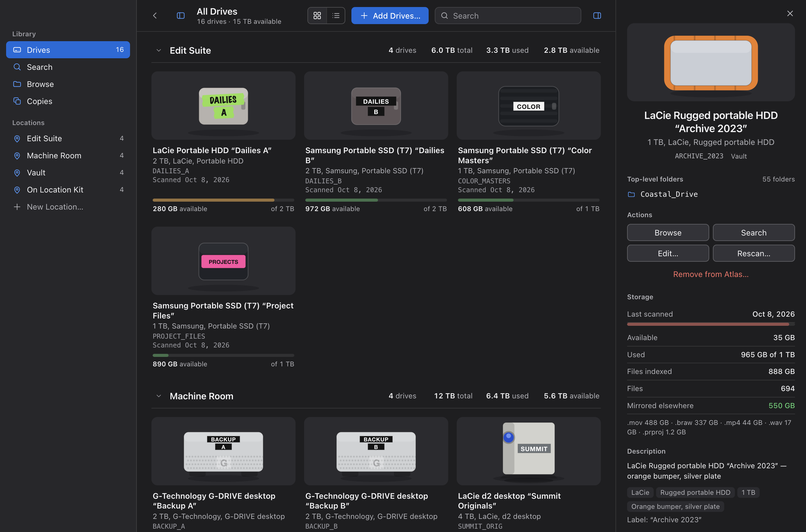Click the Add Drives button
806x532 pixels.
(x=390, y=16)
